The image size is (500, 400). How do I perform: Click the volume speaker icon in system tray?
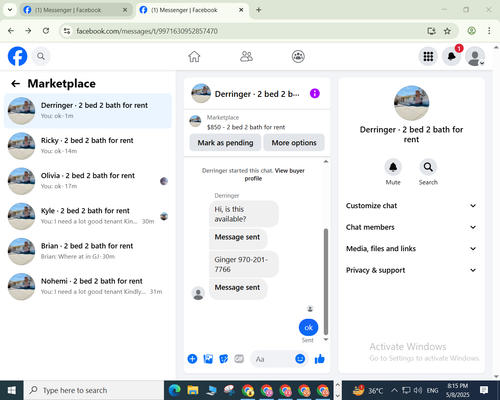point(418,390)
